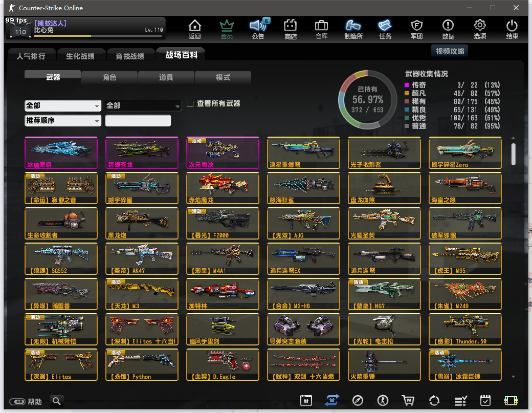Click the calendar check icon
Image resolution: width=532 pixels, height=413 pixels.
[485, 400]
